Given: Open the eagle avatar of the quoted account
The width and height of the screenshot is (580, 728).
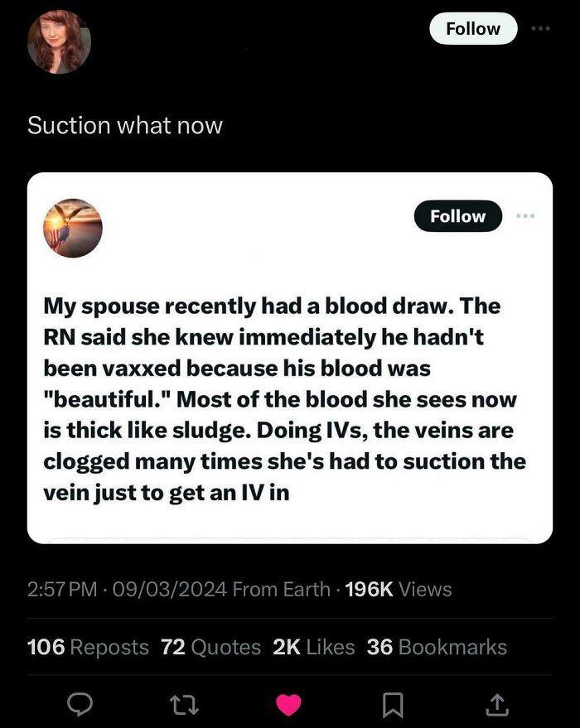Looking at the screenshot, I should point(73,228).
